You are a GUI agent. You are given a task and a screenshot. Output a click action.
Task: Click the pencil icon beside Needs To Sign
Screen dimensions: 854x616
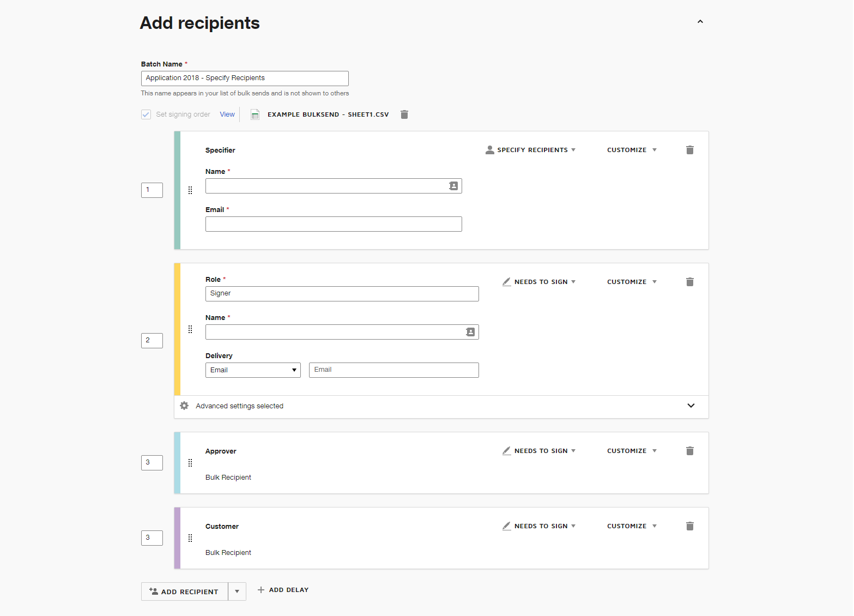tap(506, 281)
